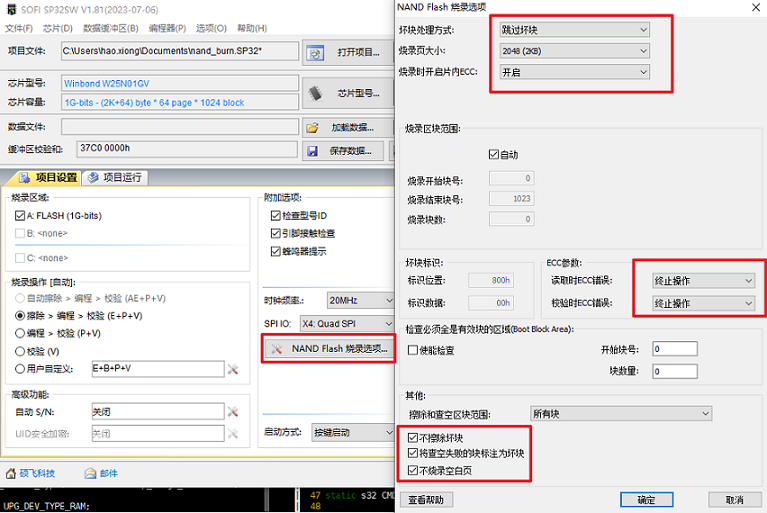Switch to the 项目运行 tab

tap(115, 178)
